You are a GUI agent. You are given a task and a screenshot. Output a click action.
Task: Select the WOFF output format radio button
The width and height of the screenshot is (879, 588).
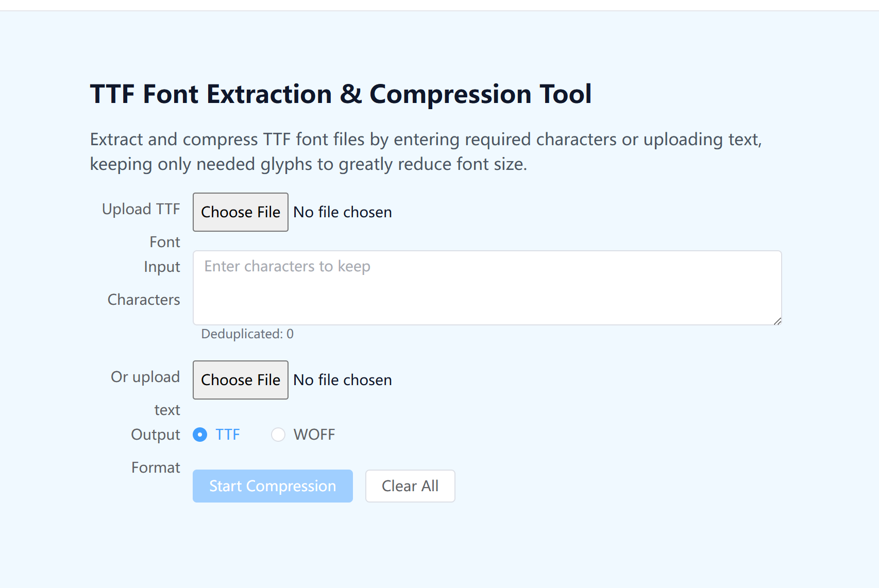[x=278, y=435]
